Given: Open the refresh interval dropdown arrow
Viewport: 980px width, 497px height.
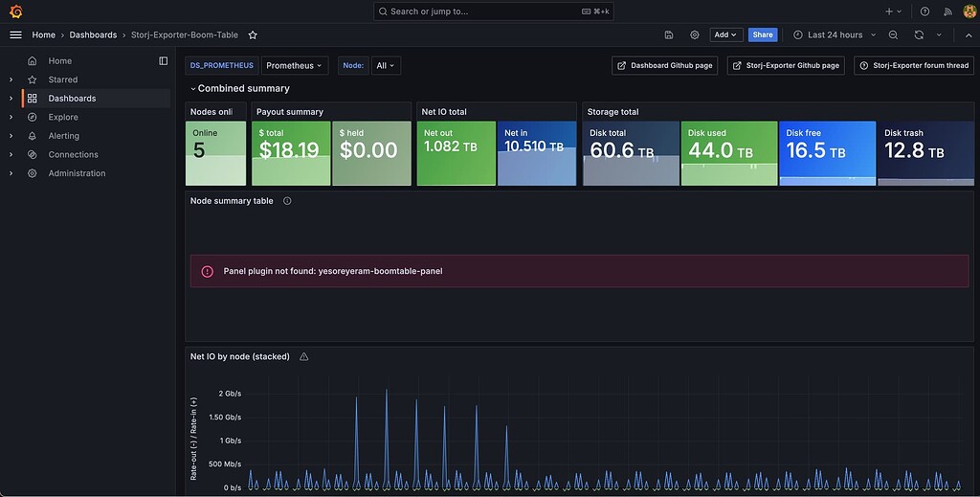Looking at the screenshot, I should pos(939,35).
